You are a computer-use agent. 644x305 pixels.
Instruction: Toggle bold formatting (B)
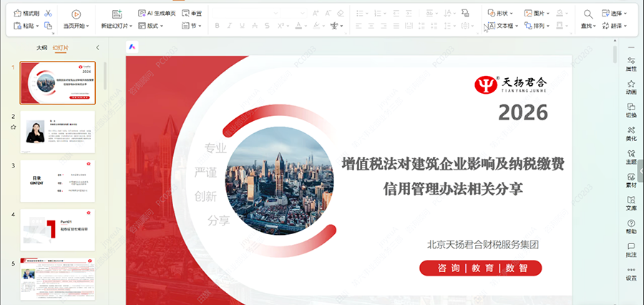coord(216,26)
